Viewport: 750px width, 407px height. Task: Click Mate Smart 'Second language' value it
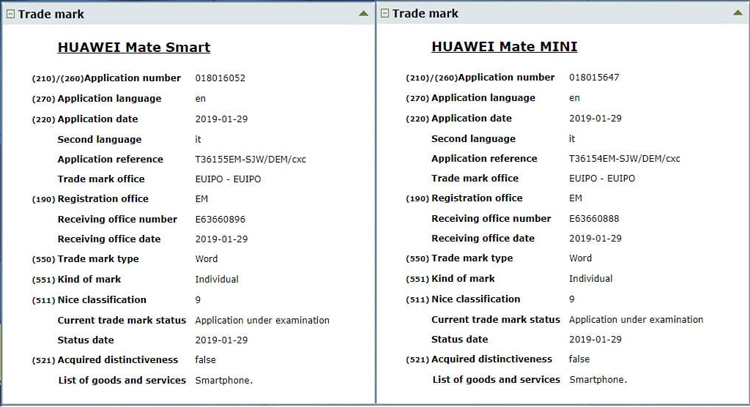[198, 140]
